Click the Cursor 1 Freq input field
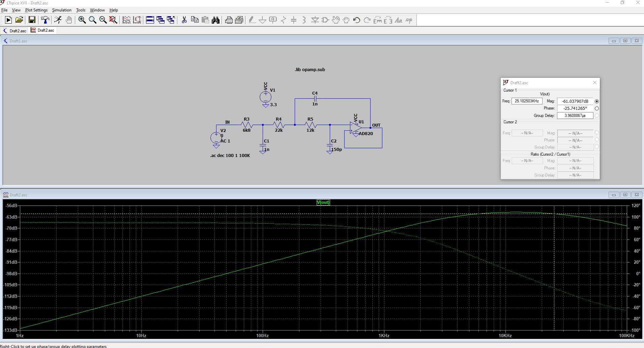The image size is (644, 348). pos(527,101)
